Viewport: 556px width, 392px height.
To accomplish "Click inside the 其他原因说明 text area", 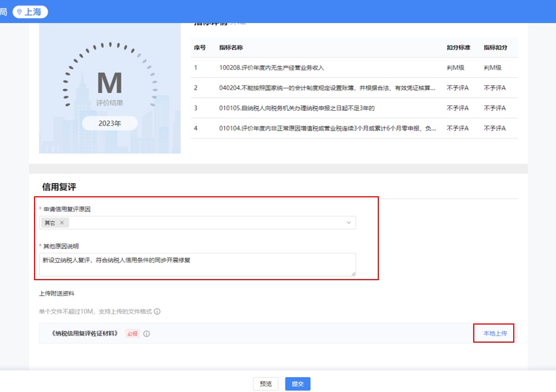I will pos(197,264).
